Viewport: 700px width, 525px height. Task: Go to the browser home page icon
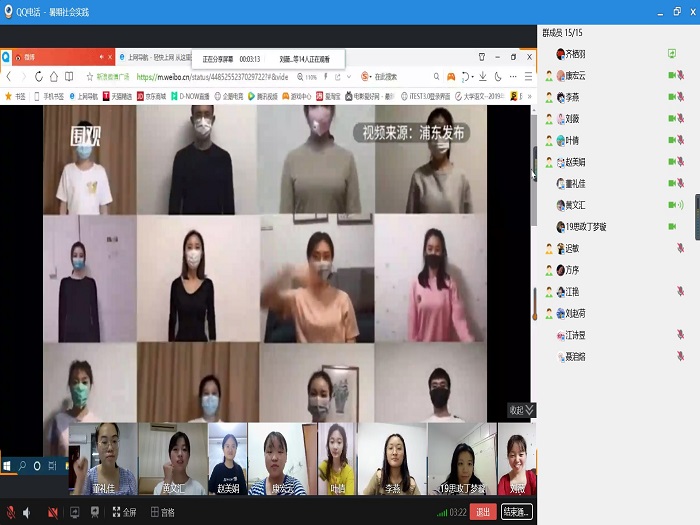(x=54, y=77)
